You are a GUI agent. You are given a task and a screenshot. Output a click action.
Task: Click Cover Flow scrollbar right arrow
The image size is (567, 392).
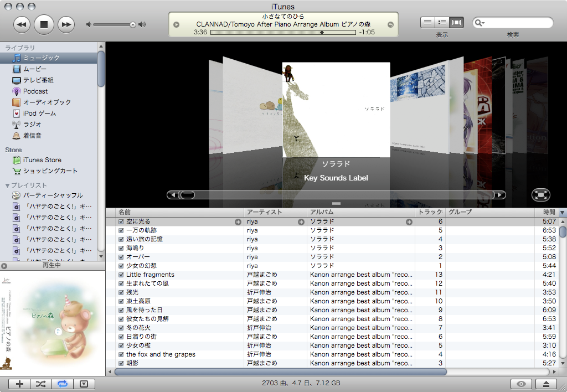coord(500,195)
